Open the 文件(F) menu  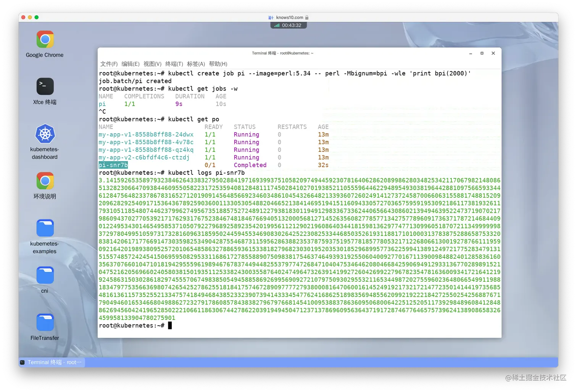(109, 64)
